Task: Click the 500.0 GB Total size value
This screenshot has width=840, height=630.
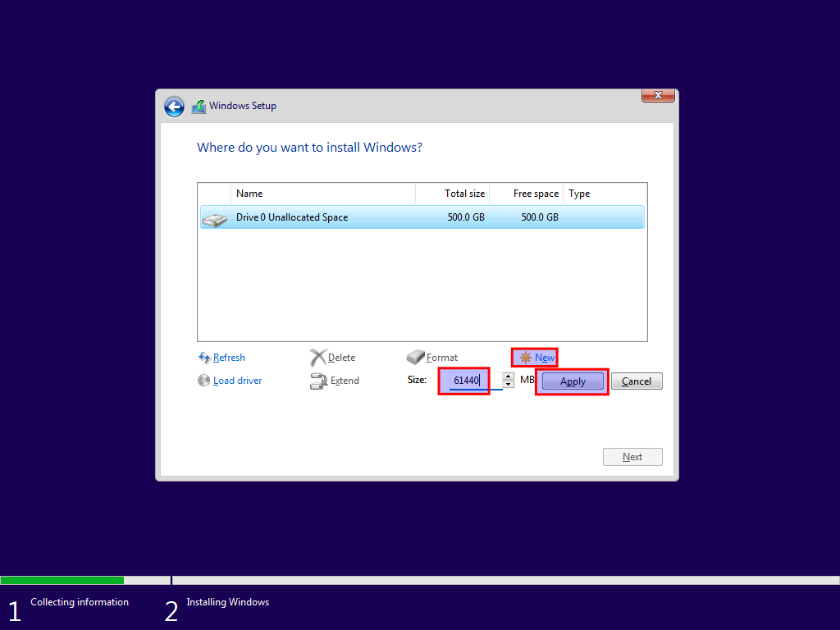Action: coord(466,217)
